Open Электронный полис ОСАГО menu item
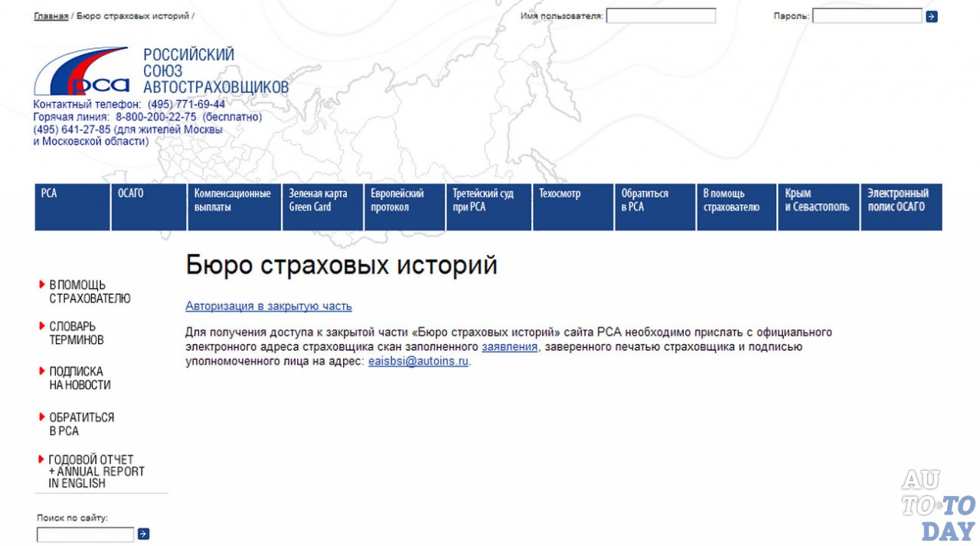The image size is (980, 546). tap(901, 207)
